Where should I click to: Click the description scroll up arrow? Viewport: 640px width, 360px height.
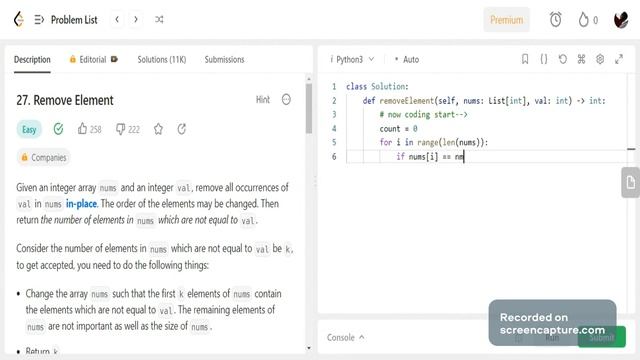click(309, 79)
